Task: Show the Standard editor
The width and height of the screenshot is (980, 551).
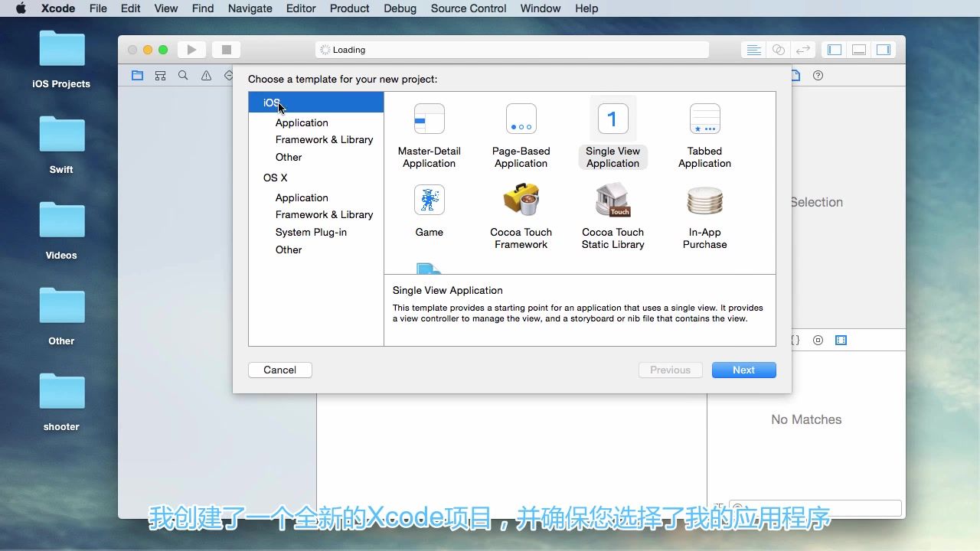Action: click(754, 50)
